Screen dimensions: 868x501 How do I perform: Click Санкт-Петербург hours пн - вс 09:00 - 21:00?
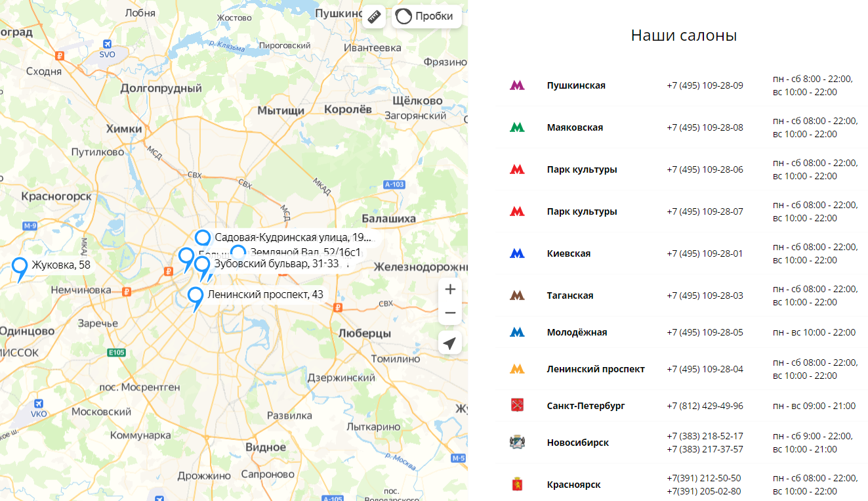coord(814,406)
